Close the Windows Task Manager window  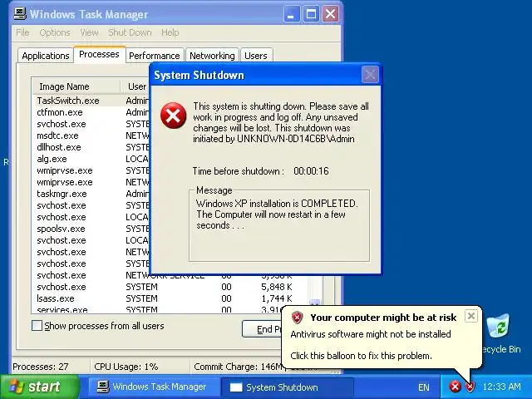(331, 14)
